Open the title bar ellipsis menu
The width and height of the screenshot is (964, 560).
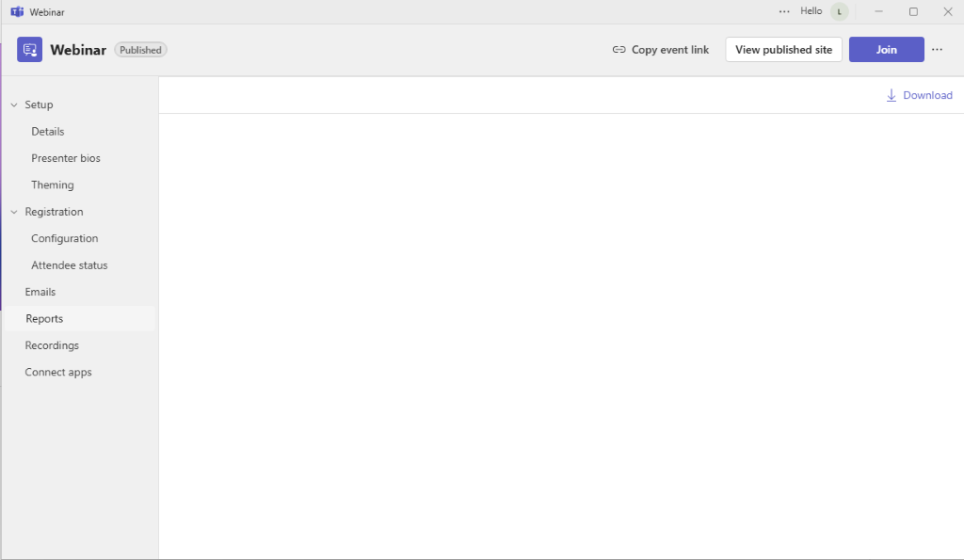coord(784,11)
